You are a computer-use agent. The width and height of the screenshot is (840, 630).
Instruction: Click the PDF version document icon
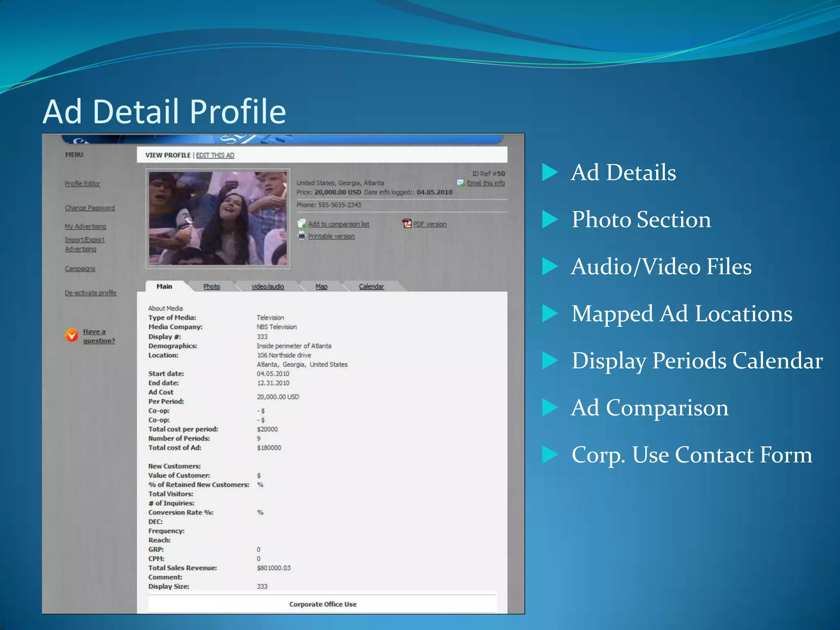click(x=406, y=224)
